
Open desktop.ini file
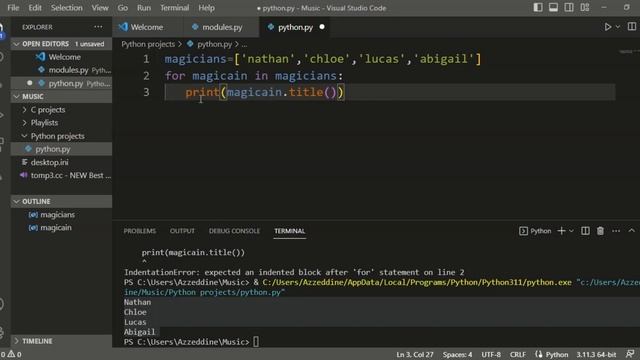pyautogui.click(x=61, y=162)
